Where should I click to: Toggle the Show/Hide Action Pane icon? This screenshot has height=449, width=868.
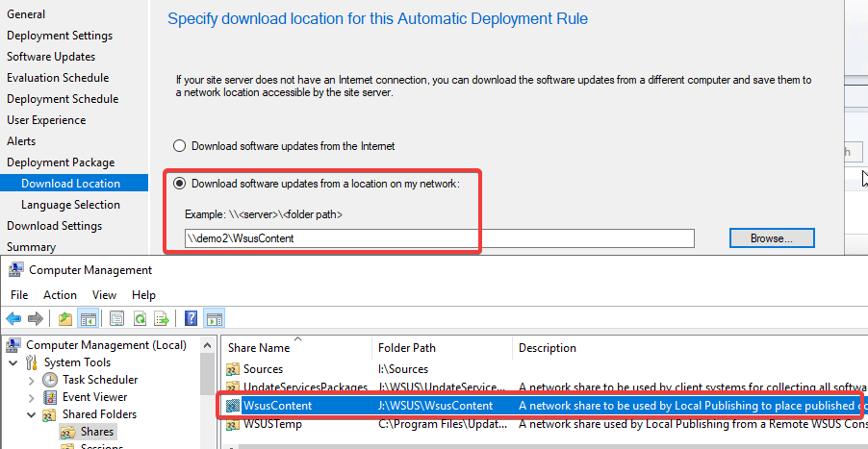point(214,318)
